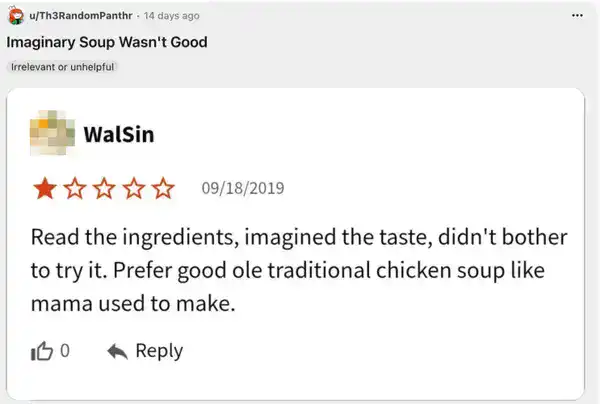
Task: Click the blurred reviewer profile picture
Action: [x=56, y=133]
